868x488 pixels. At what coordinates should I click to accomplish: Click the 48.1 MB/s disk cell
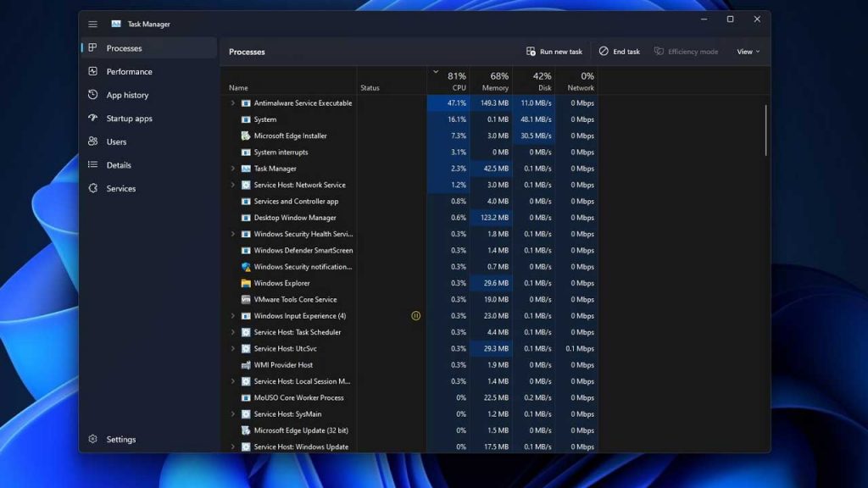point(534,119)
